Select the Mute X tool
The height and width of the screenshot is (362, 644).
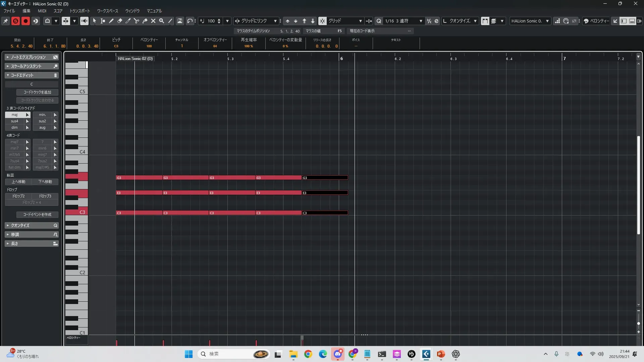pyautogui.click(x=153, y=21)
